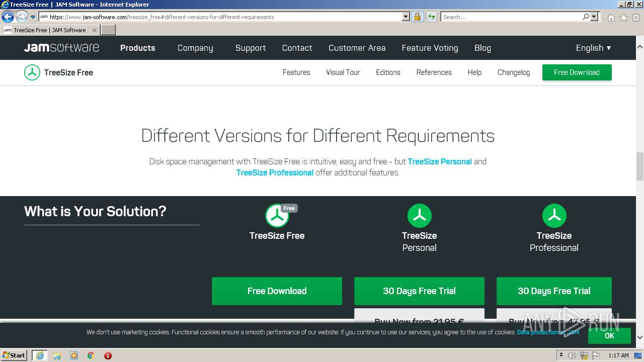Screen dimensions: 644x362
Task: Open the Company menu
Action: pos(195,48)
